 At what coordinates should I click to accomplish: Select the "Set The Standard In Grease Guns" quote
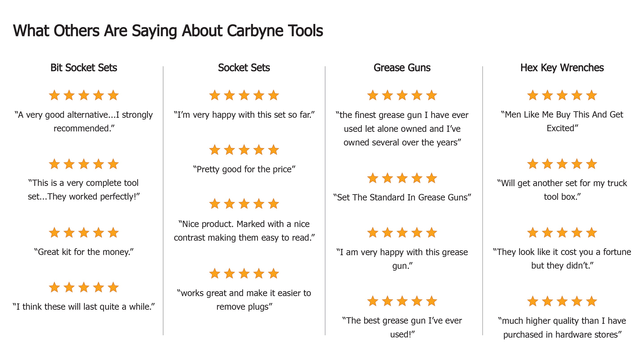[402, 197]
